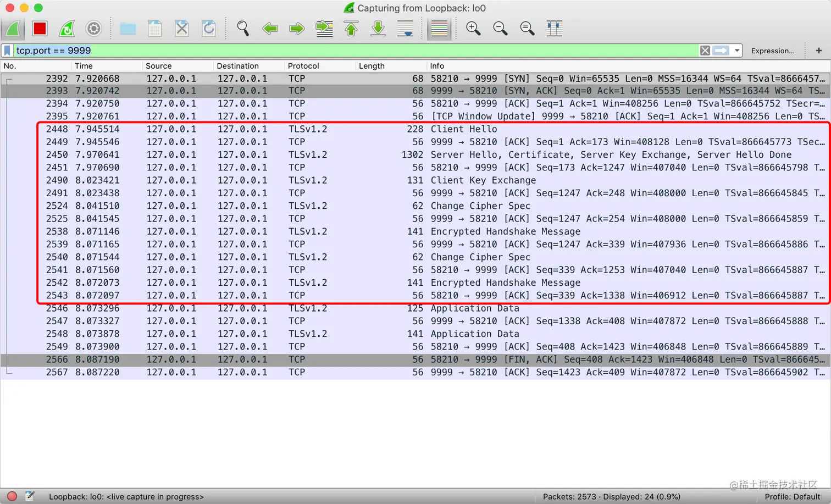The width and height of the screenshot is (831, 504).
Task: Reload this capture file icon
Action: click(x=209, y=29)
